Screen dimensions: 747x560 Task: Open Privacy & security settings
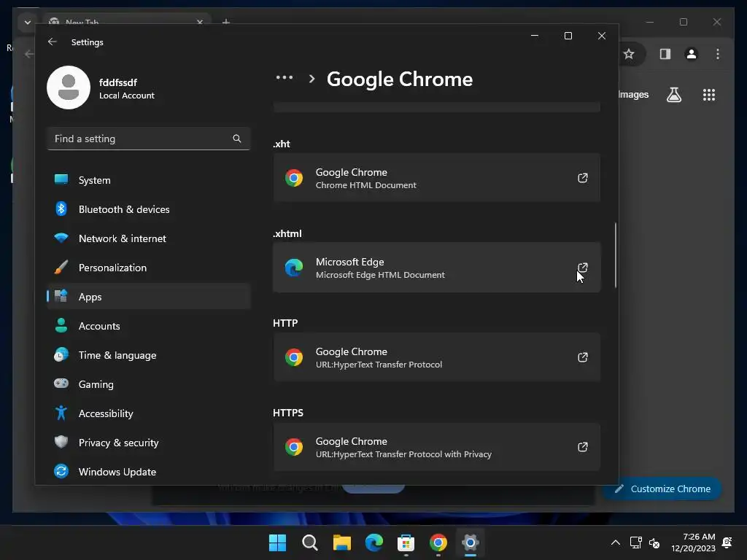tap(149, 443)
